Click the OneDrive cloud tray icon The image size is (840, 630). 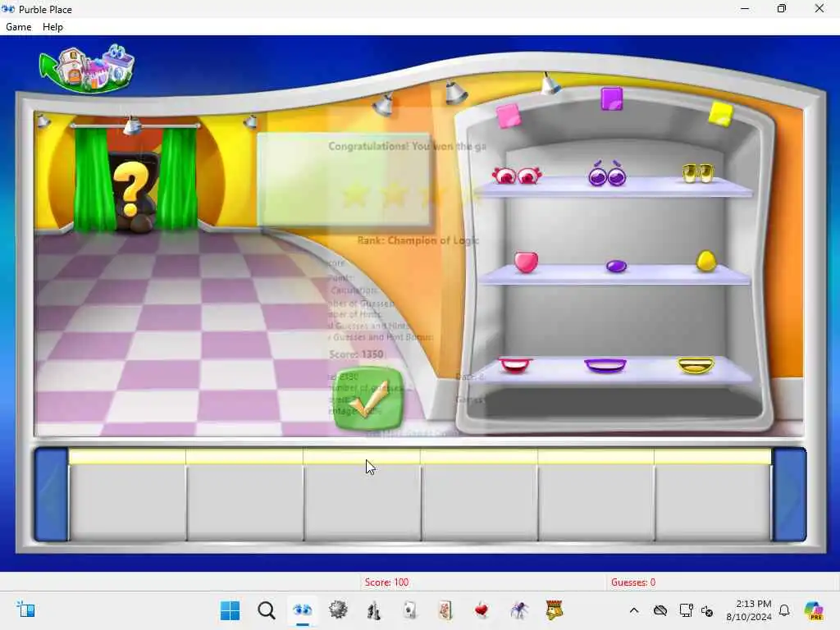660,610
